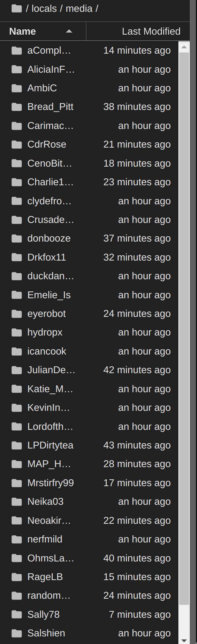The width and height of the screenshot is (197, 644).
Task: Open the Mrstirfry99 folder entry
Action: pyautogui.click(x=89, y=483)
